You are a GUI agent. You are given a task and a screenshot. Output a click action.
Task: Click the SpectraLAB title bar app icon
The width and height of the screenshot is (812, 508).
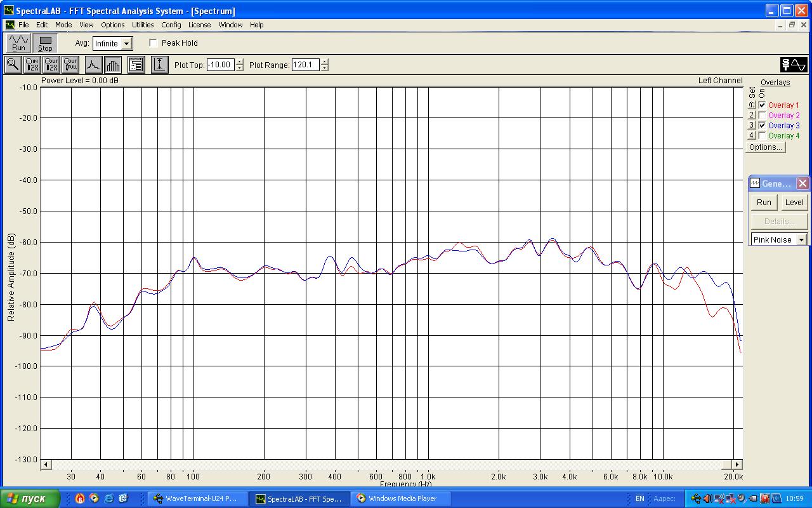pyautogui.click(x=8, y=11)
